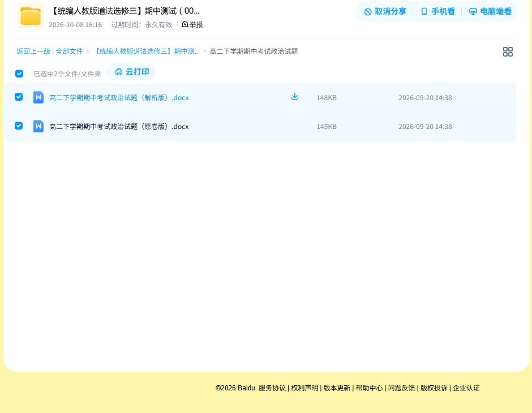Click 手机看 view on phone button

pos(437,11)
